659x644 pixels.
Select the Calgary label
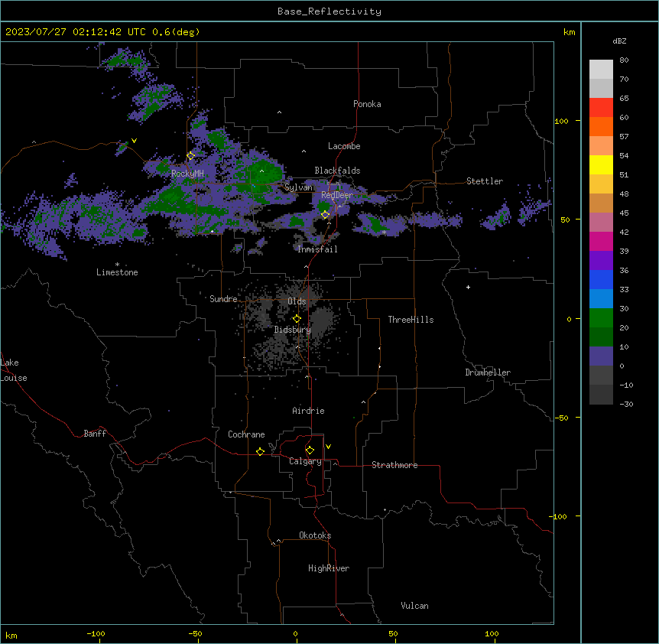point(305,461)
